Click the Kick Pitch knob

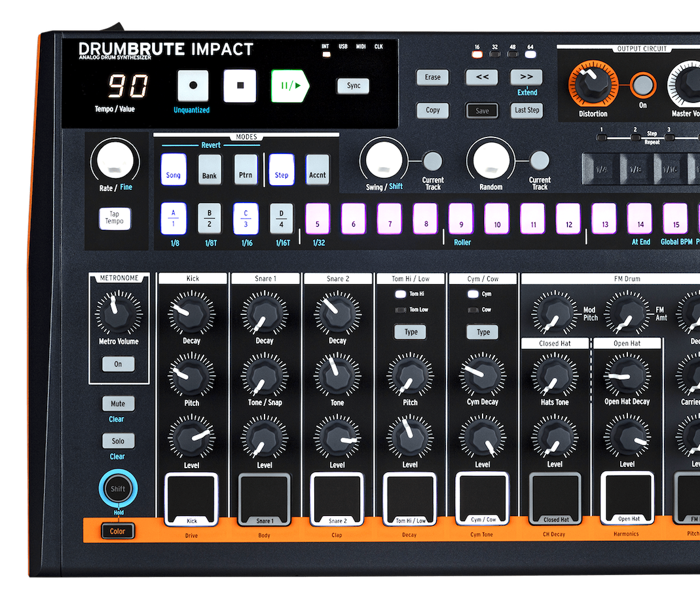point(191,376)
